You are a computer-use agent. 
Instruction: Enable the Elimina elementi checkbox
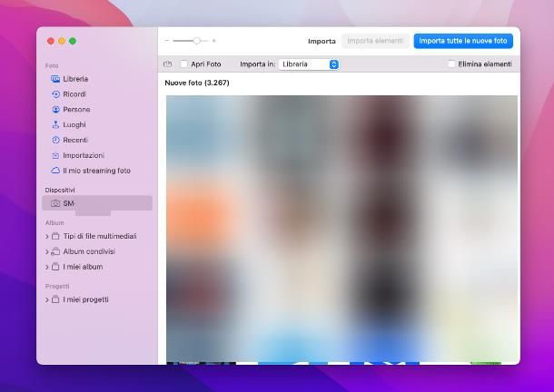coord(451,64)
